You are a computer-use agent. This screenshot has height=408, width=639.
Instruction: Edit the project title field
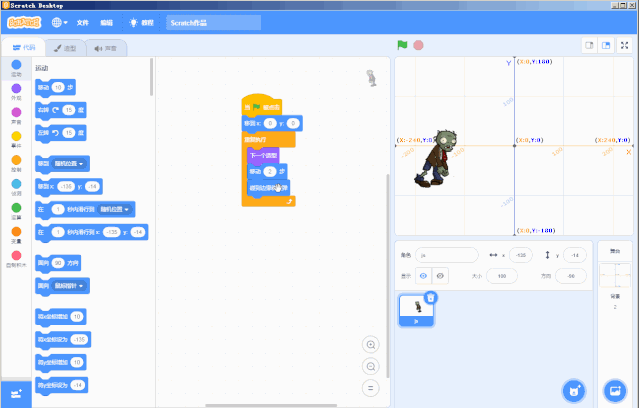coord(214,23)
